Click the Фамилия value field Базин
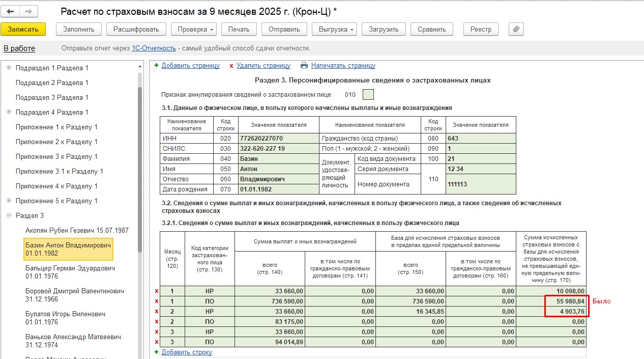Screen dimensions: 644x359 click(278, 158)
